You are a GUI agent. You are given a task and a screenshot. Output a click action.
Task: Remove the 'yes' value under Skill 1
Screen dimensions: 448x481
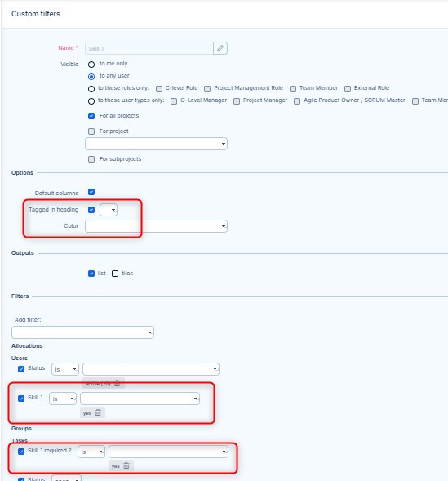click(98, 412)
